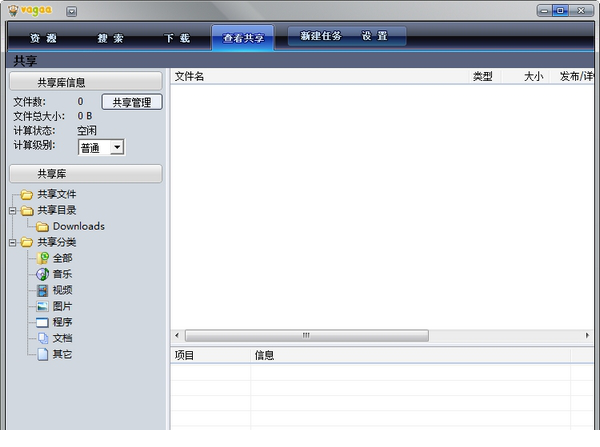
Task: Sort by 大小 column header
Action: coord(525,77)
